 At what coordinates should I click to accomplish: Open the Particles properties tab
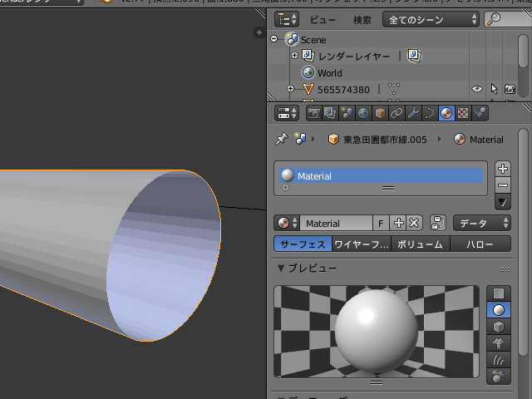(480, 113)
